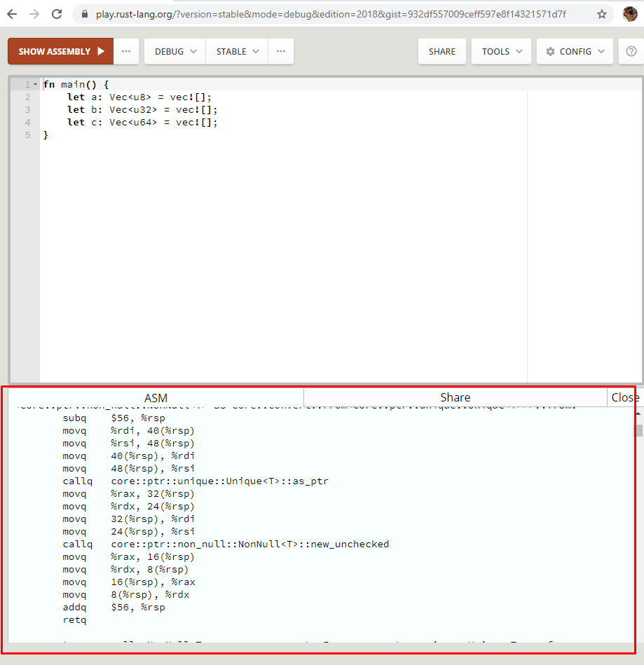Open advanced options ellipsis after Stable

click(281, 51)
